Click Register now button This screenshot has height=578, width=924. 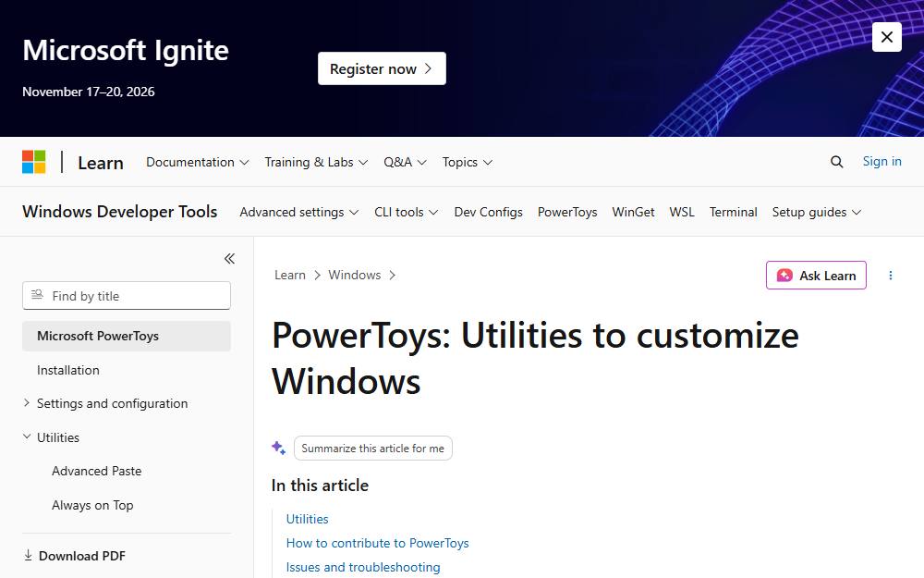coord(382,68)
